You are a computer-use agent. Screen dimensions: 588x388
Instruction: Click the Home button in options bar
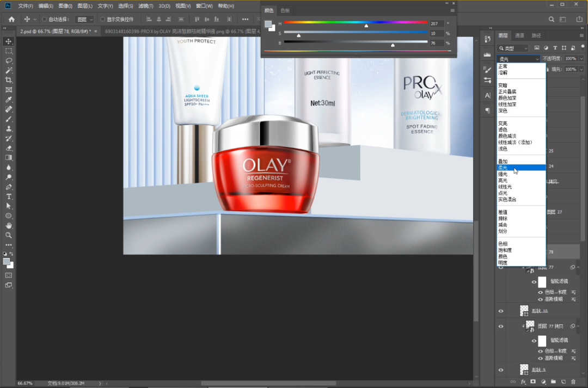coord(11,20)
